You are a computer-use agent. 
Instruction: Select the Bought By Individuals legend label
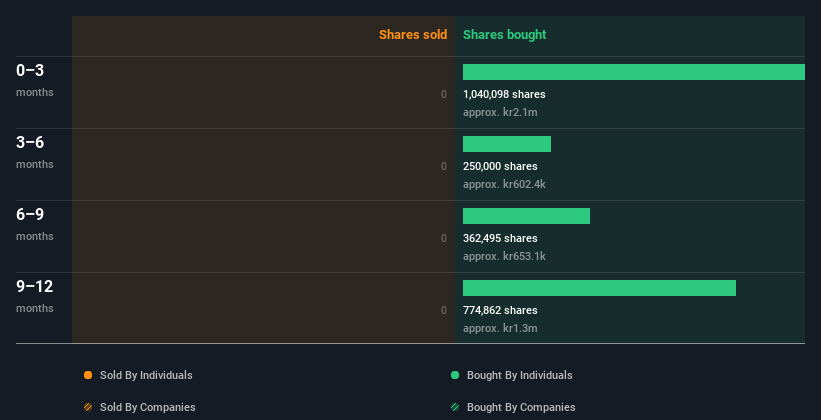pos(519,375)
